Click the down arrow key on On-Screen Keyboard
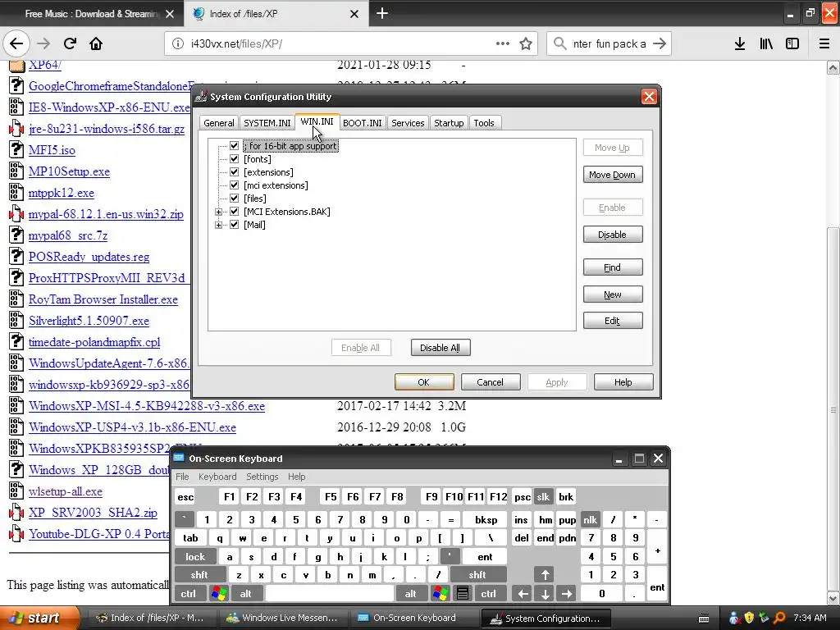Image resolution: width=840 pixels, height=630 pixels. pyautogui.click(x=545, y=594)
